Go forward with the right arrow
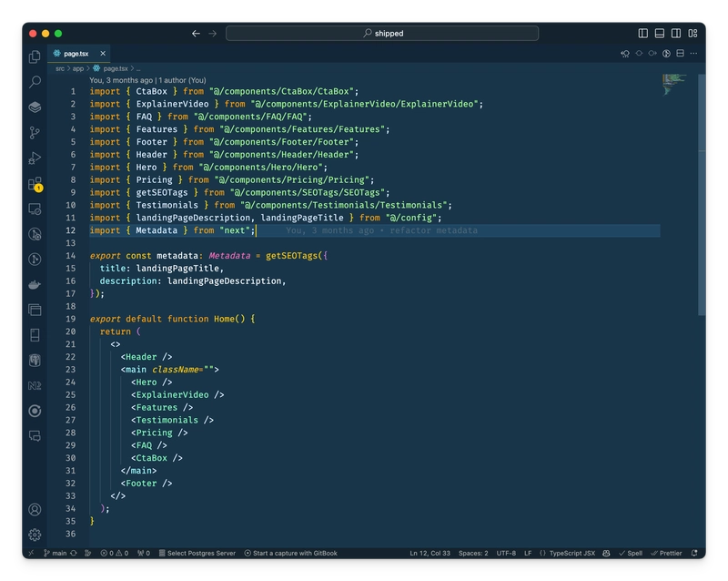 pyautogui.click(x=213, y=34)
